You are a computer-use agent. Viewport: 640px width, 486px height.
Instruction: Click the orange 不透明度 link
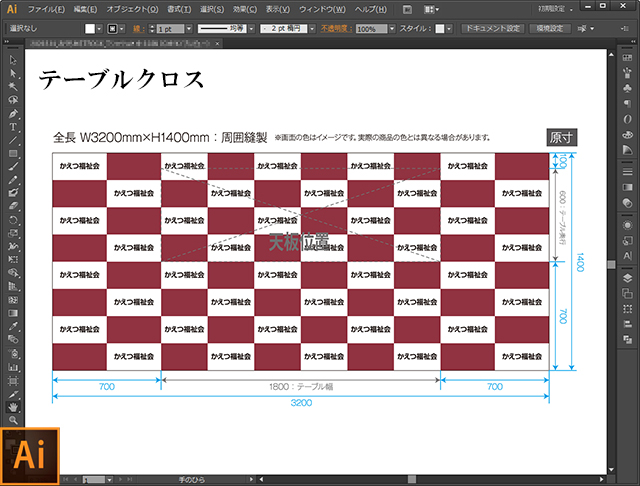[x=336, y=29]
